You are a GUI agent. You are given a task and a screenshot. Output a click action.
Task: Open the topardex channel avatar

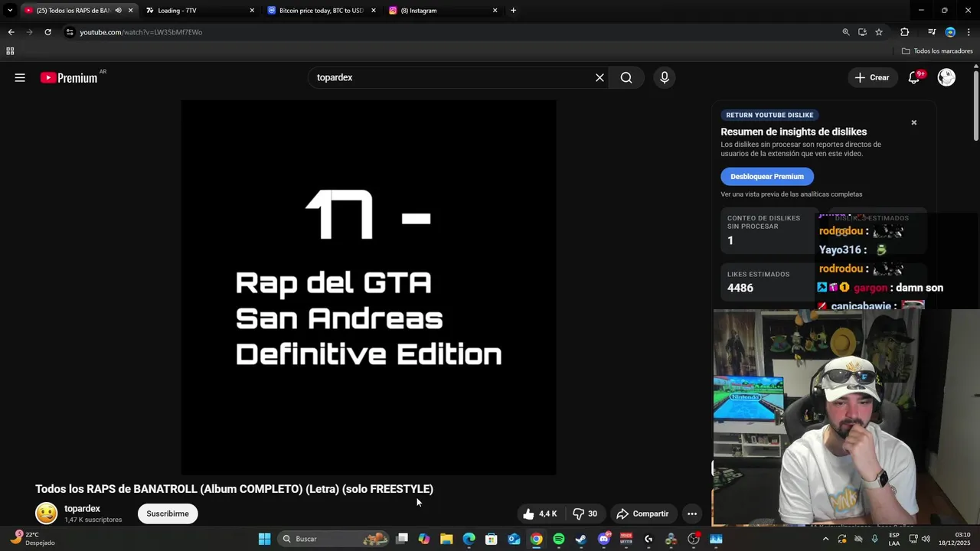click(x=47, y=514)
